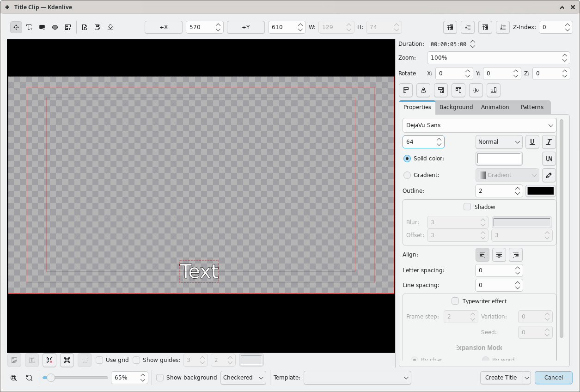Tick the Use grid checkbox
Viewport: 580px width, 392px height.
coord(99,360)
